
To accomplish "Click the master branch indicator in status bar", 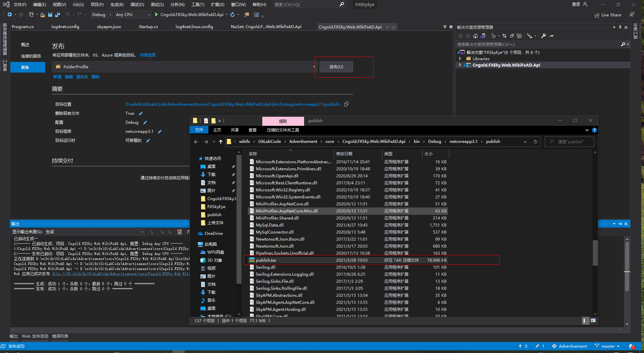I will pyautogui.click(x=608, y=346).
